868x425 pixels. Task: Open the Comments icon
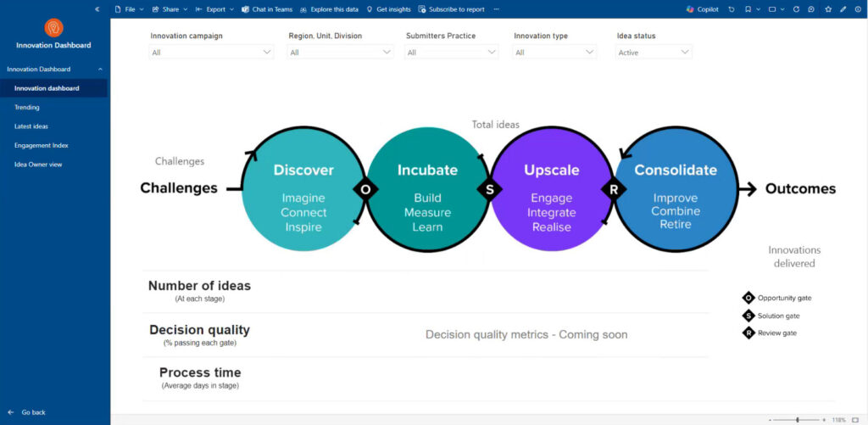coord(811,9)
